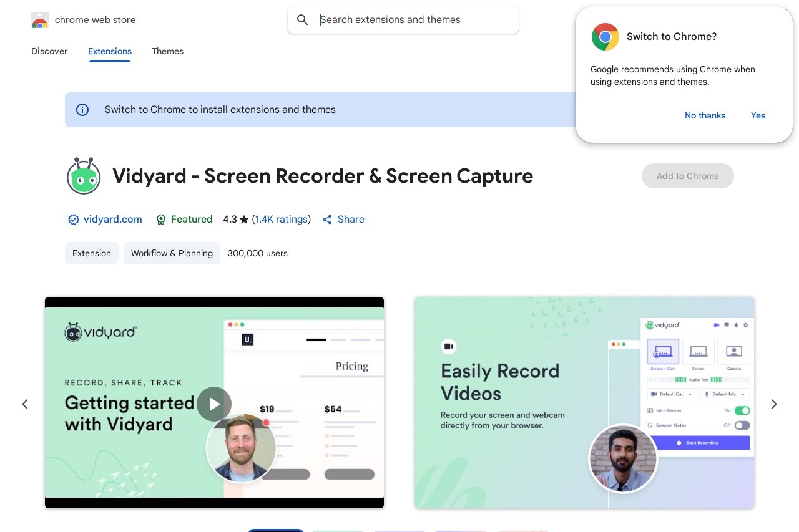Click the verified badge beside vidyard.com
Viewport: 799px width, 532px height.
click(74, 220)
